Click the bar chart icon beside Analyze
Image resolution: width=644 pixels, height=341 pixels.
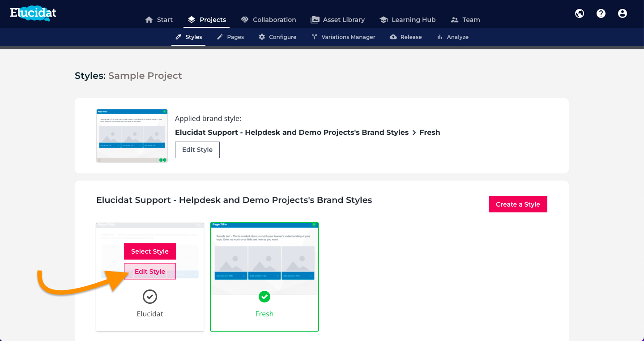click(440, 37)
